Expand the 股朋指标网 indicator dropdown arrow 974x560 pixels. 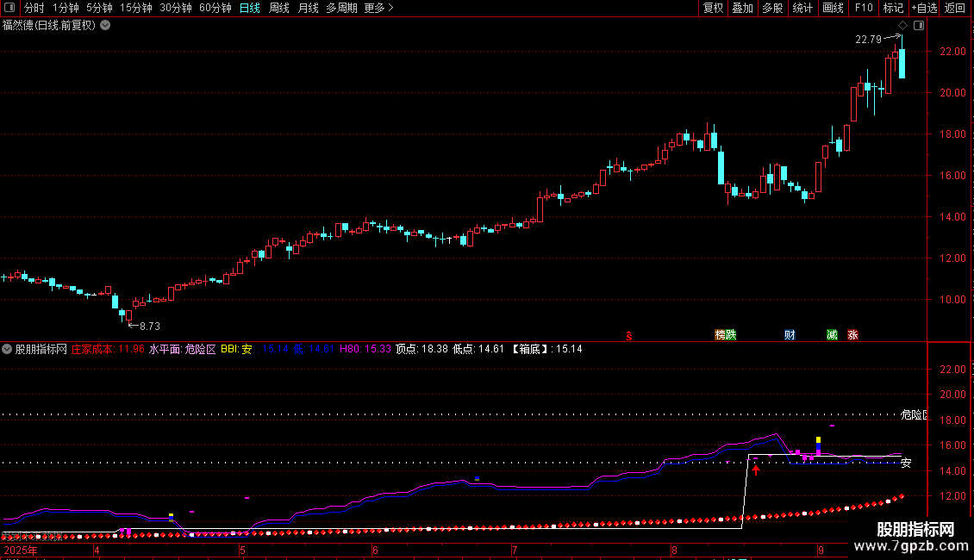coord(7,349)
